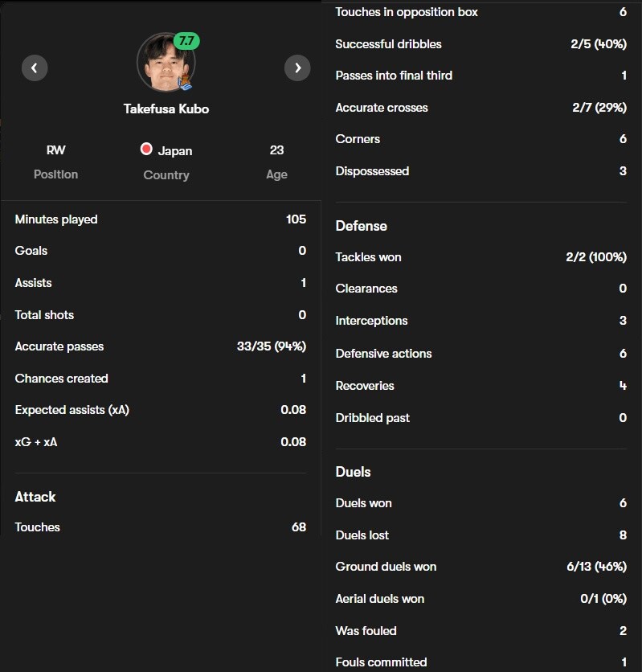Click the Minutes played value 105
This screenshot has width=642, height=672.
(296, 219)
